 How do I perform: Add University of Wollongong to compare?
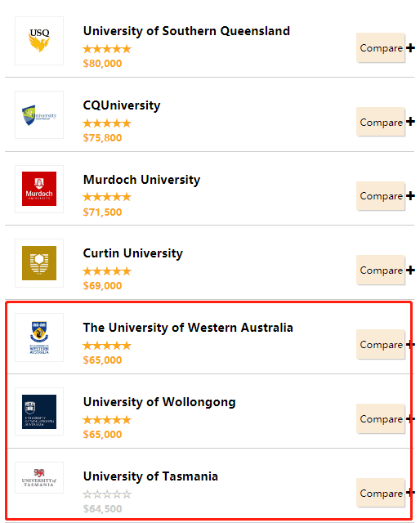coord(381,419)
